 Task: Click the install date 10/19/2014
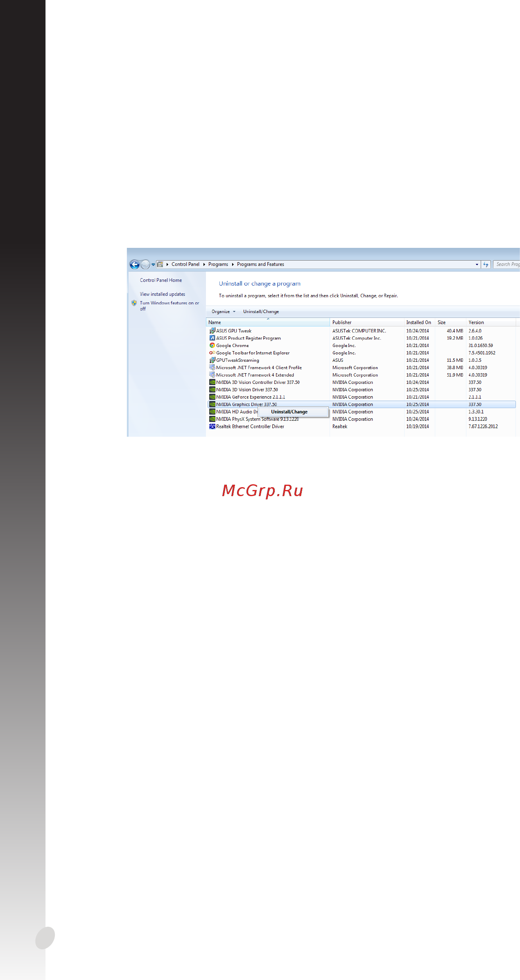tap(418, 427)
